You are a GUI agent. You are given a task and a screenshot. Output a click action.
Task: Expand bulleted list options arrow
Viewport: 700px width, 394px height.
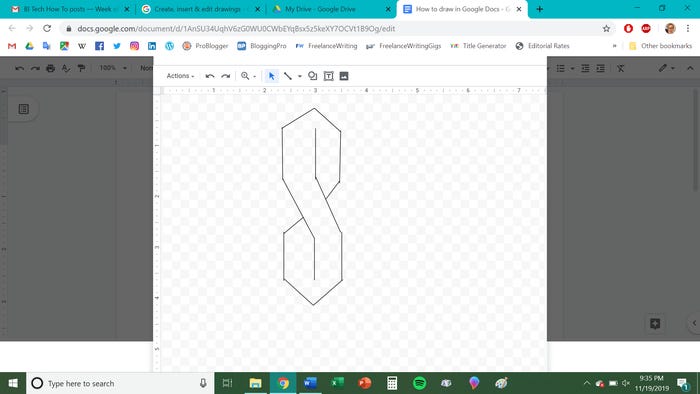click(572, 69)
